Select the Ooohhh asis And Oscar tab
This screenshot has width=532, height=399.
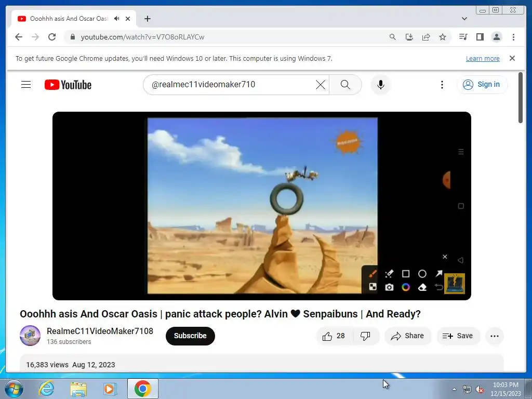pyautogui.click(x=74, y=19)
